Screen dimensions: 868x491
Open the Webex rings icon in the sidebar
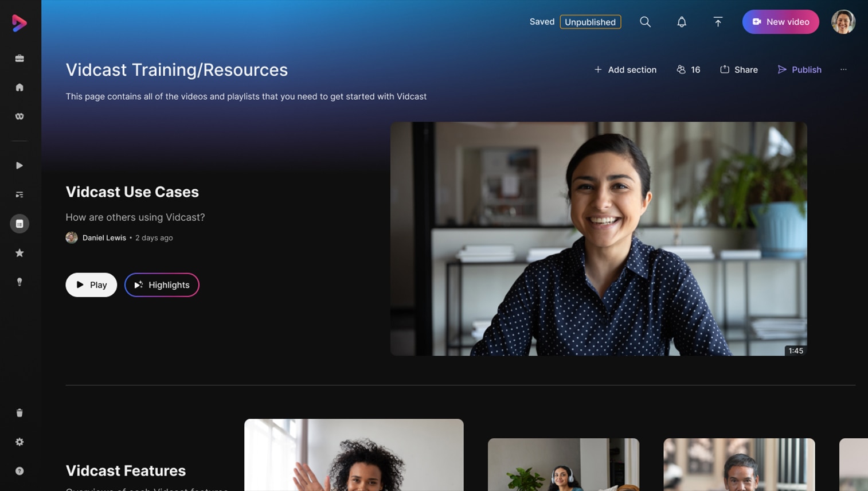(19, 116)
